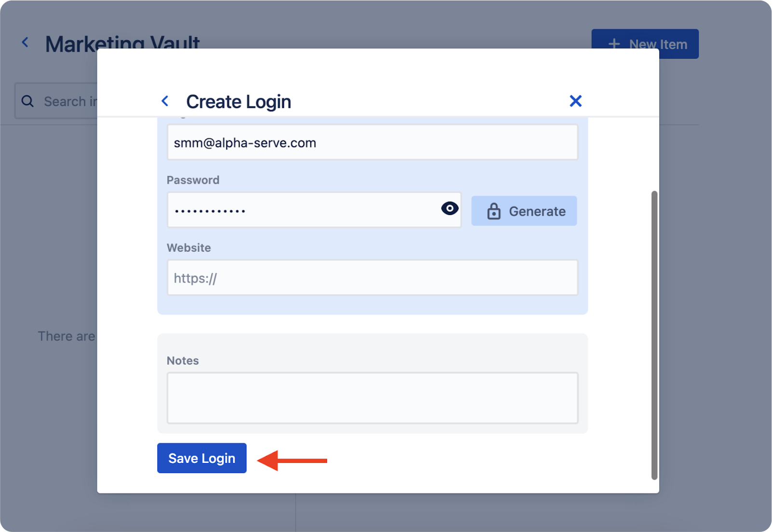
Task: Open the back chevron beside Create Login
Action: pos(165,101)
